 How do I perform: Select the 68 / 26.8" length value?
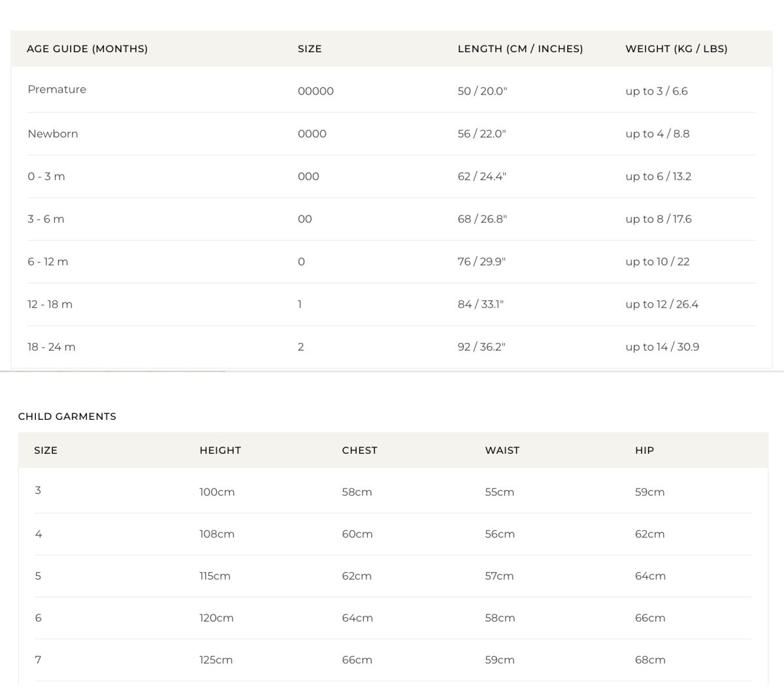coord(482,219)
